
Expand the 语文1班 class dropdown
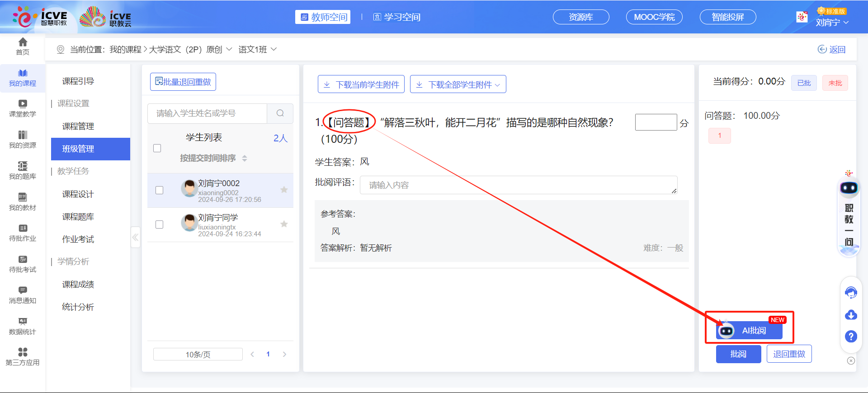click(258, 49)
